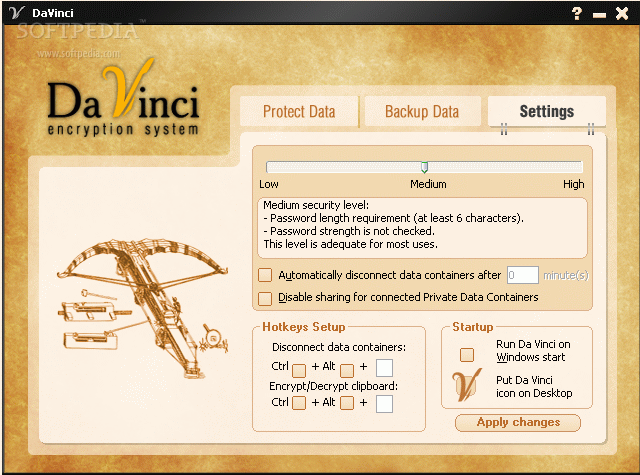Click the 'High' slider label
The width and height of the screenshot is (640, 475).
tap(573, 184)
